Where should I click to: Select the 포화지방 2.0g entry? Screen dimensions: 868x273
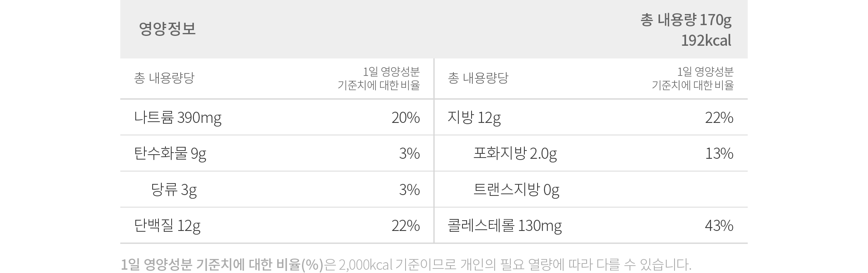[515, 154]
